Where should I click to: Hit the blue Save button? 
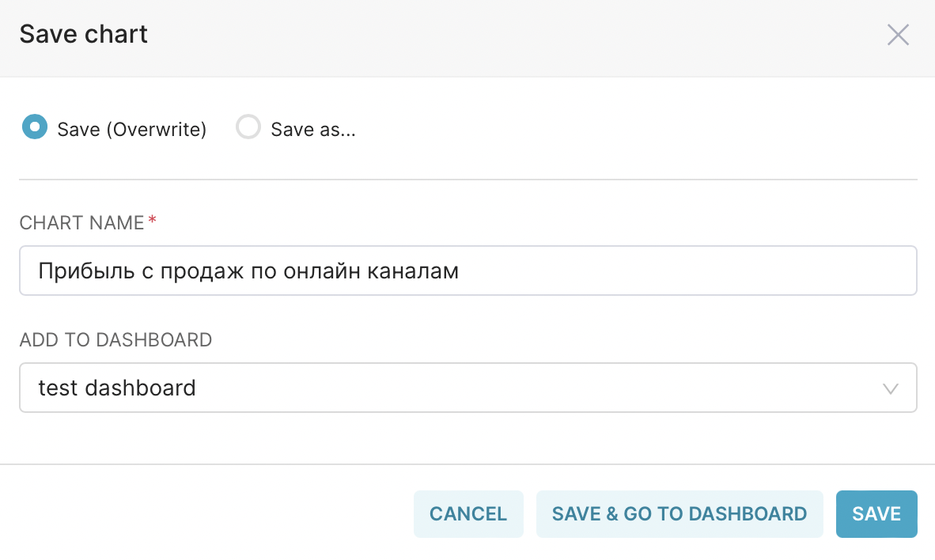[x=876, y=514]
